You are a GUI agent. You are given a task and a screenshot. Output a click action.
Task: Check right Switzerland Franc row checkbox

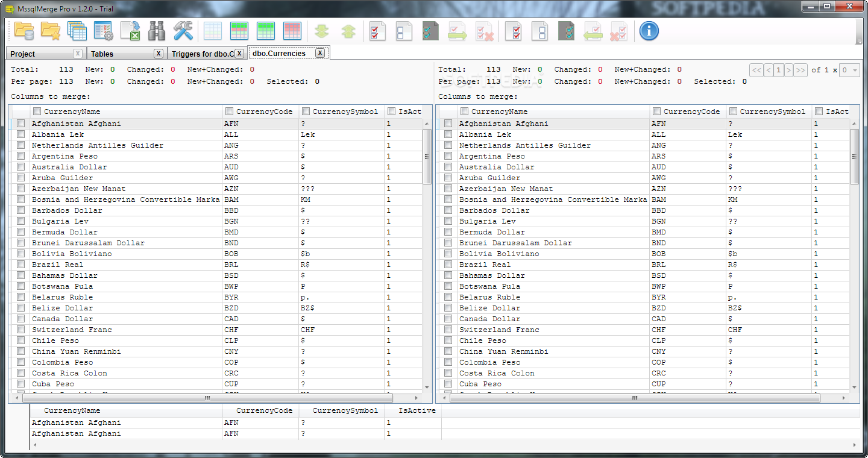[448, 330]
